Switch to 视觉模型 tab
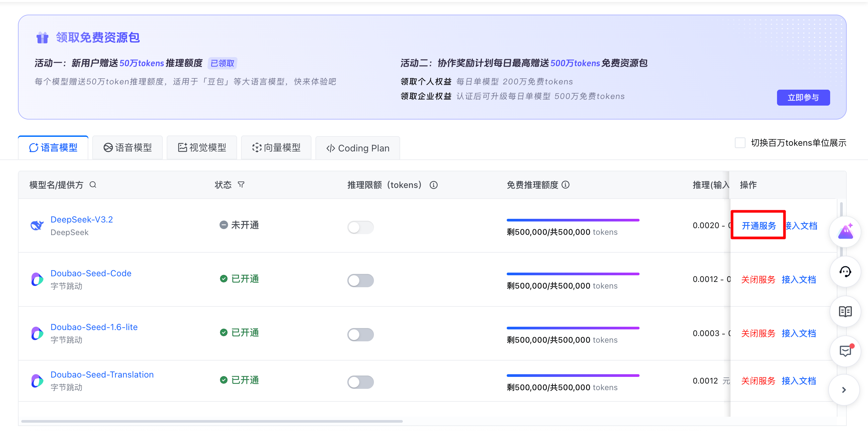868x431 pixels. pos(202,148)
